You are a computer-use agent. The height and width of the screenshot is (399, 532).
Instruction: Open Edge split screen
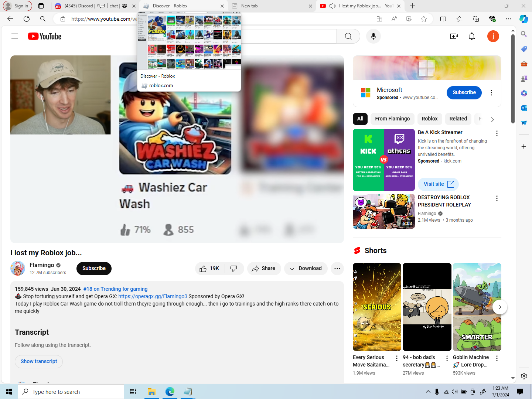pyautogui.click(x=443, y=19)
